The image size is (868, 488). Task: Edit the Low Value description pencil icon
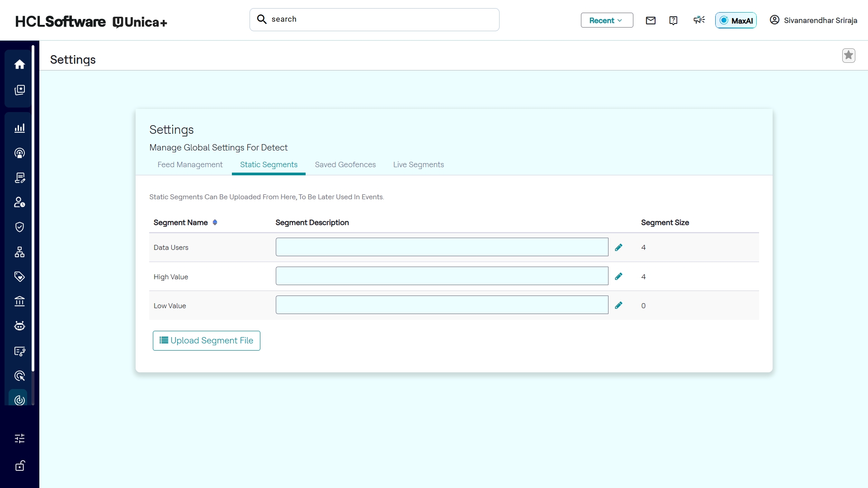(618, 305)
